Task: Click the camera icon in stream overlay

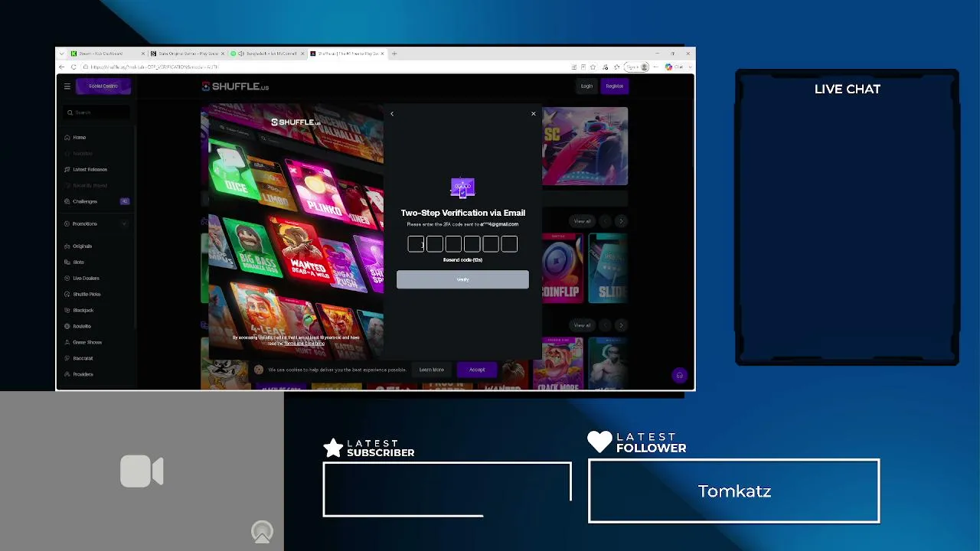Action: (x=142, y=471)
